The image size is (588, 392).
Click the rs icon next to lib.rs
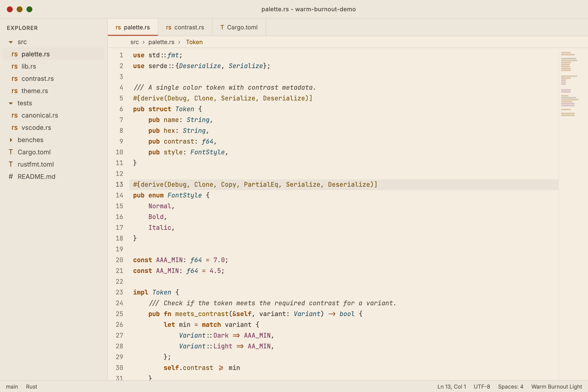[14, 66]
